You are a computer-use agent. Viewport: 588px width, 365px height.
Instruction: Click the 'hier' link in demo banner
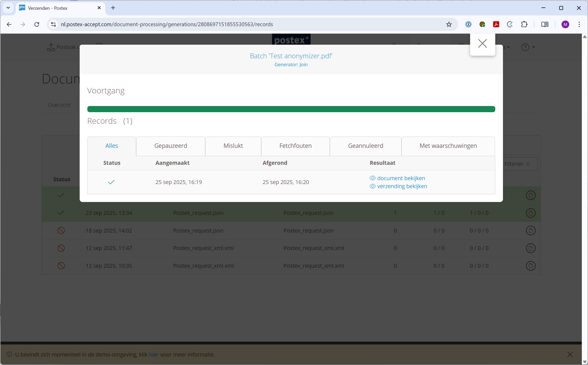coord(154,354)
